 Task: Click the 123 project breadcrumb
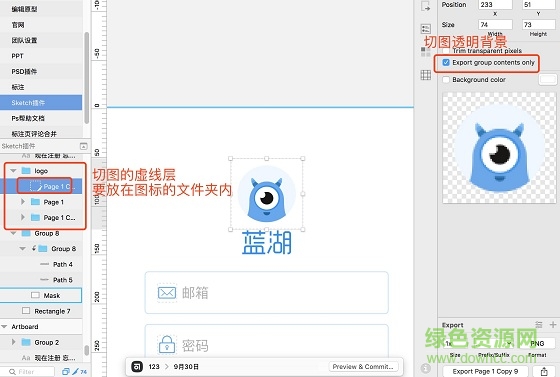pos(154,367)
